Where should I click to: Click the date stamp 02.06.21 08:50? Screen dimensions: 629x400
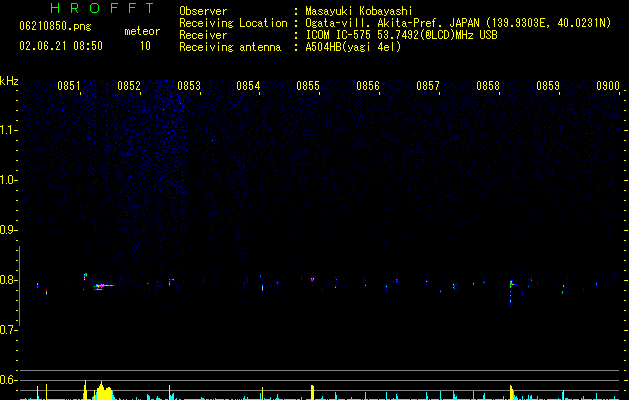tap(61, 46)
